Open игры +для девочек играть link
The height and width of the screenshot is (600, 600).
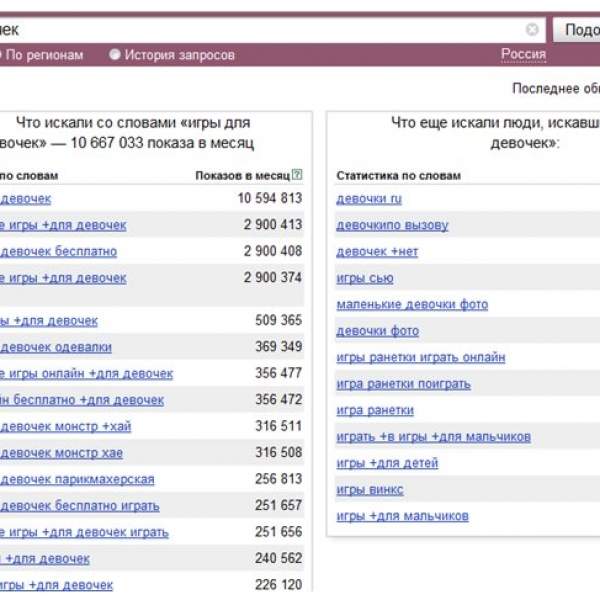click(84, 532)
